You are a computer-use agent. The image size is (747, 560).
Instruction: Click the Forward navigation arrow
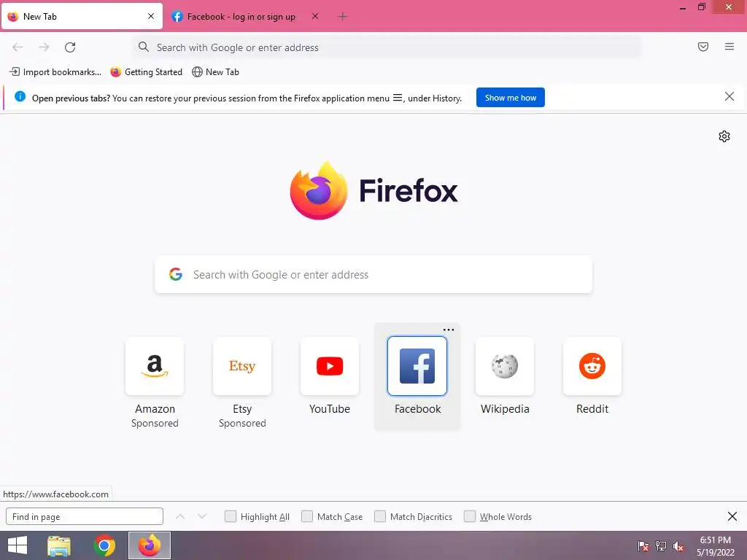click(x=44, y=47)
